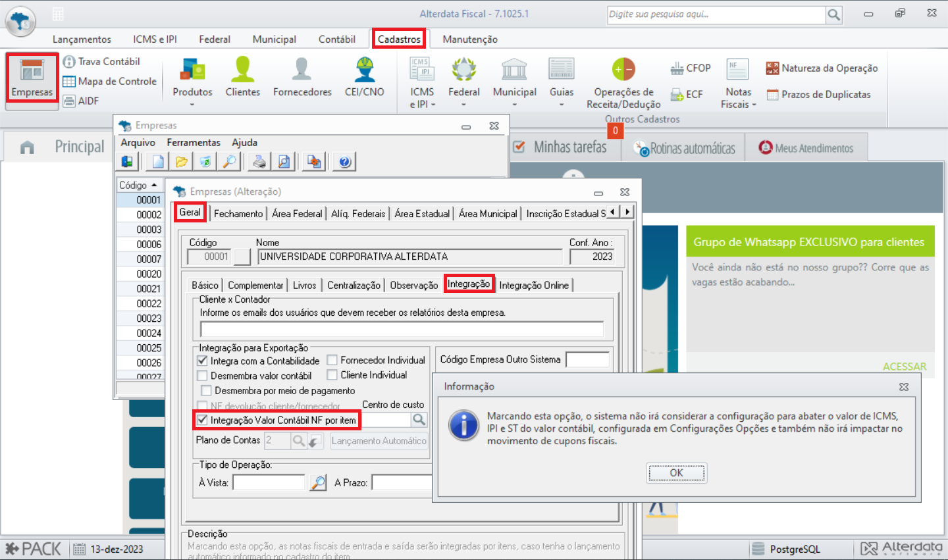Click the Código Empresa Outro Sistema field
Viewport: 948px width, 560px height.
pos(587,359)
